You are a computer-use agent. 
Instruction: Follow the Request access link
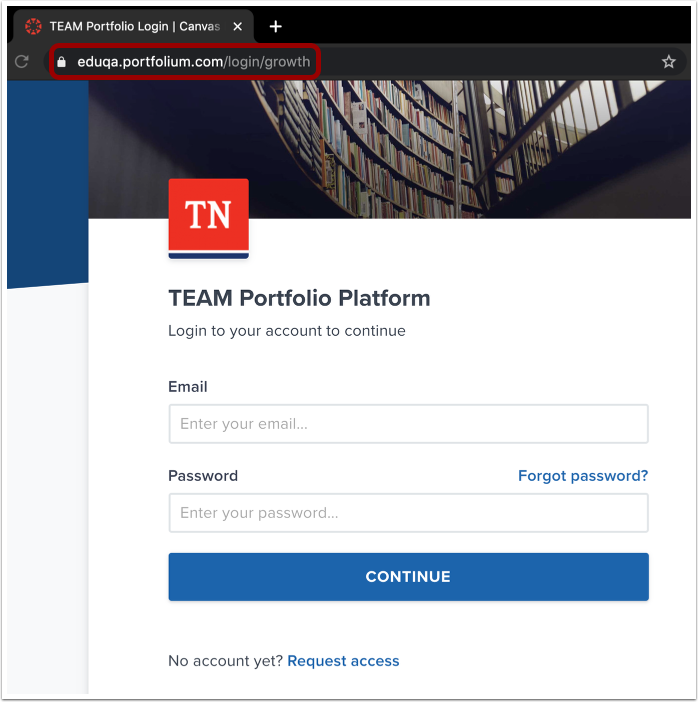[x=343, y=661]
